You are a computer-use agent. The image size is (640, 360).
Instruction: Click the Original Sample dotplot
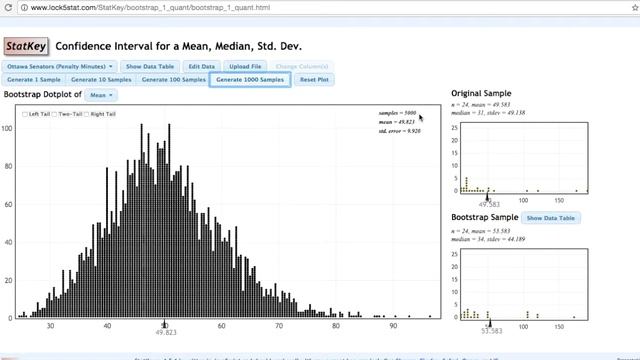(x=524, y=158)
